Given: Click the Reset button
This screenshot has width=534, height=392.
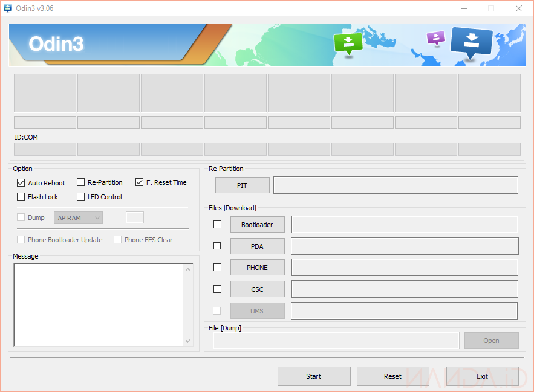Looking at the screenshot, I should 392,376.
